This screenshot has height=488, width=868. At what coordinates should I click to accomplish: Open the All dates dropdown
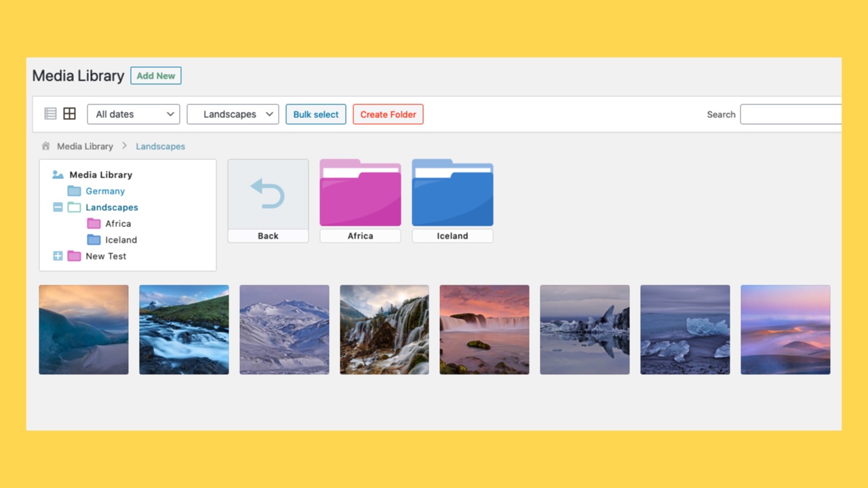point(134,114)
